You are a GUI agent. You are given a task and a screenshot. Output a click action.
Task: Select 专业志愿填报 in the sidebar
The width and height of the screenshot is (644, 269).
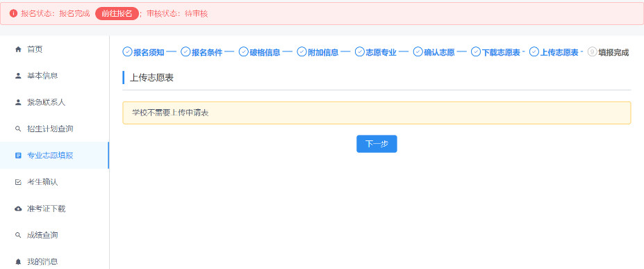coord(54,155)
